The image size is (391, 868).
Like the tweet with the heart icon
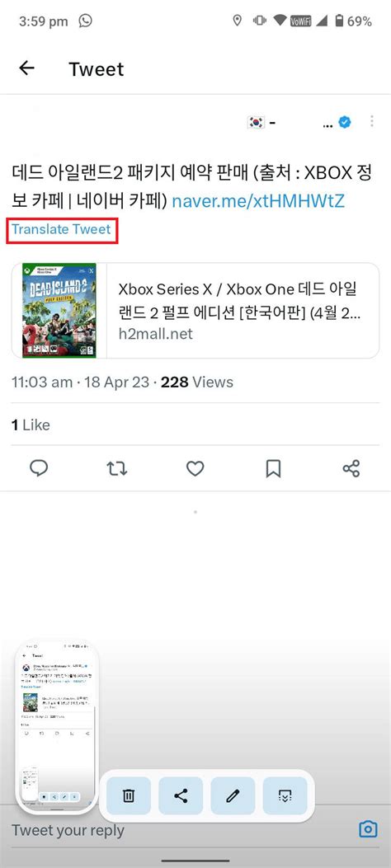point(195,469)
